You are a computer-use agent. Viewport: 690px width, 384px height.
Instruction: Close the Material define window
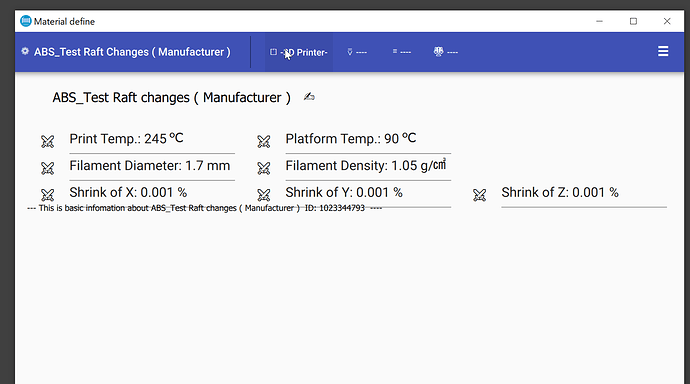click(667, 21)
